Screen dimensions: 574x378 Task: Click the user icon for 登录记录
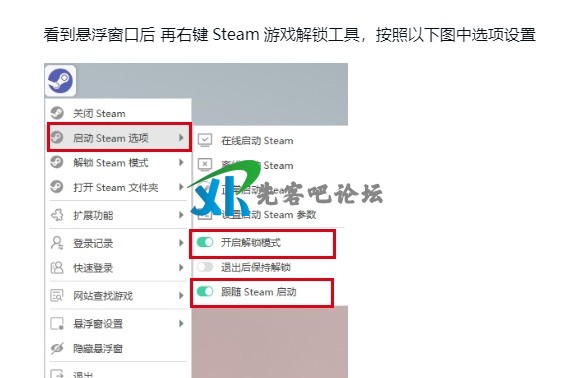point(57,243)
